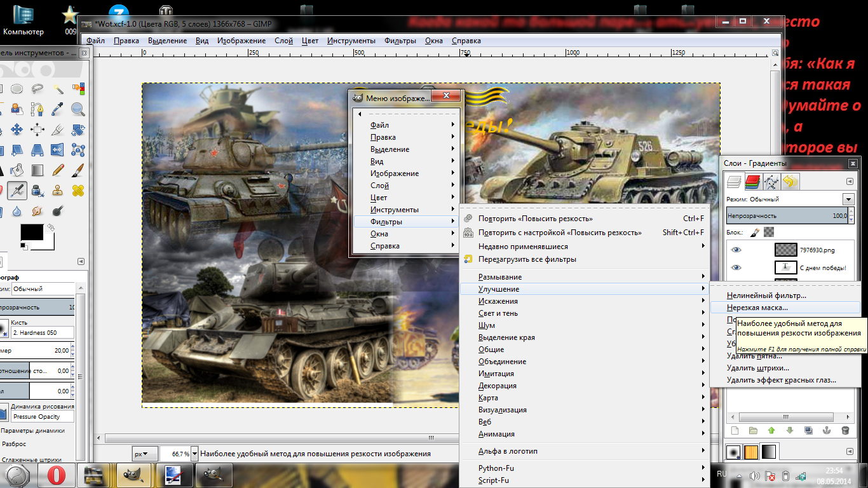
Task: Toggle visibility eye of 7976930.png layer
Action: click(x=736, y=250)
